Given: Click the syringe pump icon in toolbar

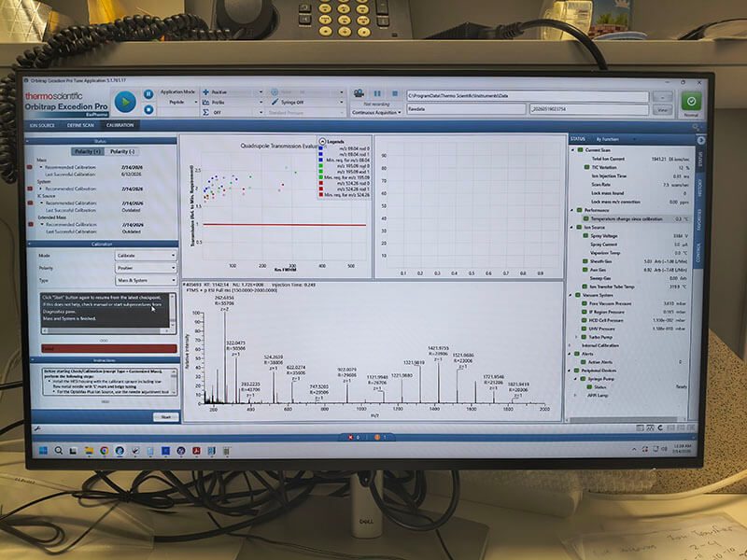Looking at the screenshot, I should pos(275,102).
